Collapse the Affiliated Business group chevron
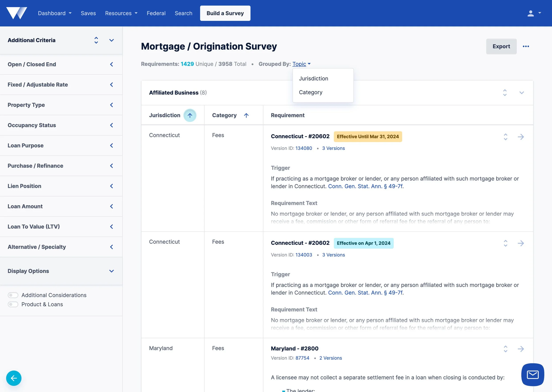The height and width of the screenshot is (392, 552). pyautogui.click(x=521, y=93)
